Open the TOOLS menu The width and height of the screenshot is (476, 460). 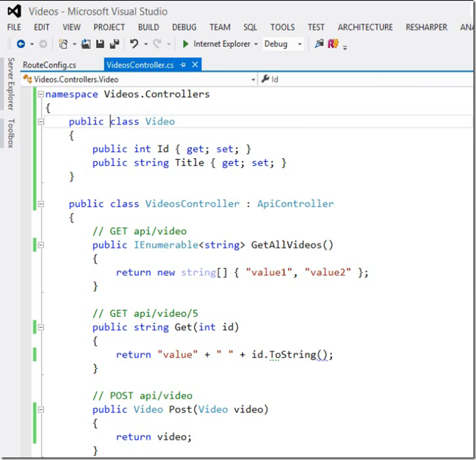[x=283, y=28]
